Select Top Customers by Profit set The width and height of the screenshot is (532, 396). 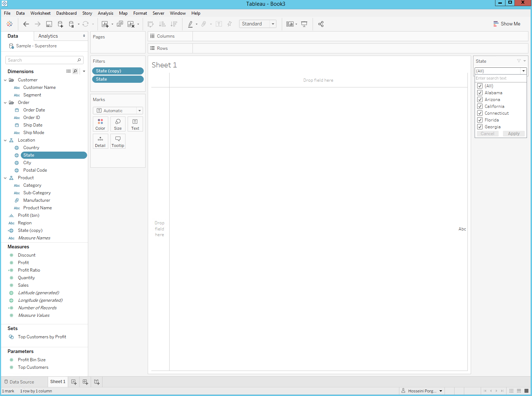pyautogui.click(x=42, y=337)
